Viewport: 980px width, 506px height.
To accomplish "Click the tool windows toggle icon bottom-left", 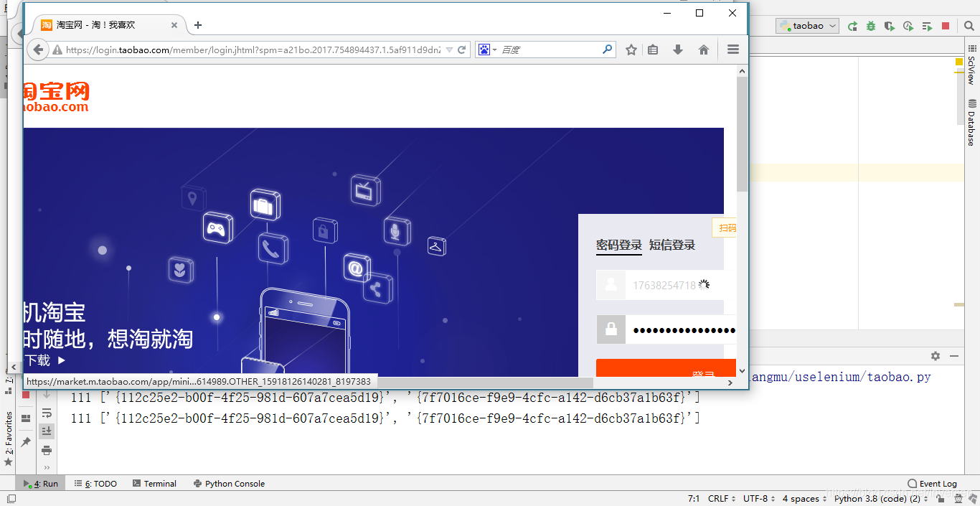I will pyautogui.click(x=11, y=499).
